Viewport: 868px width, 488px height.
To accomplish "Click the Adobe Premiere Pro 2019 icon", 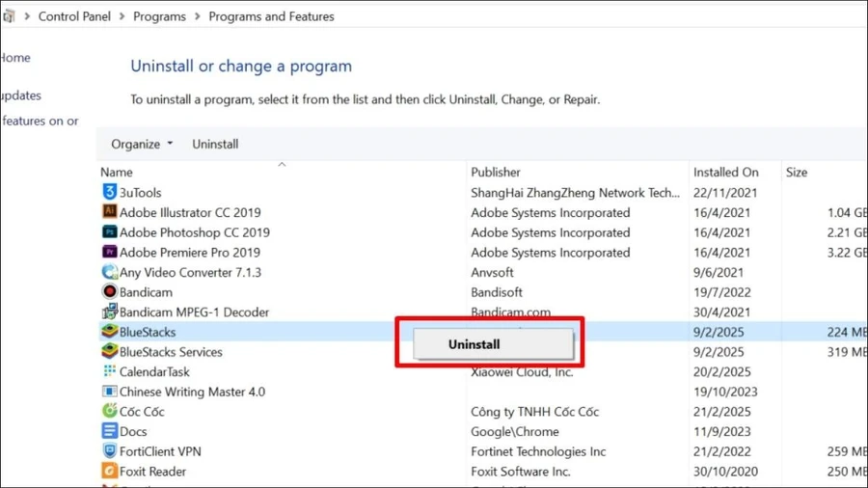I will coord(110,252).
